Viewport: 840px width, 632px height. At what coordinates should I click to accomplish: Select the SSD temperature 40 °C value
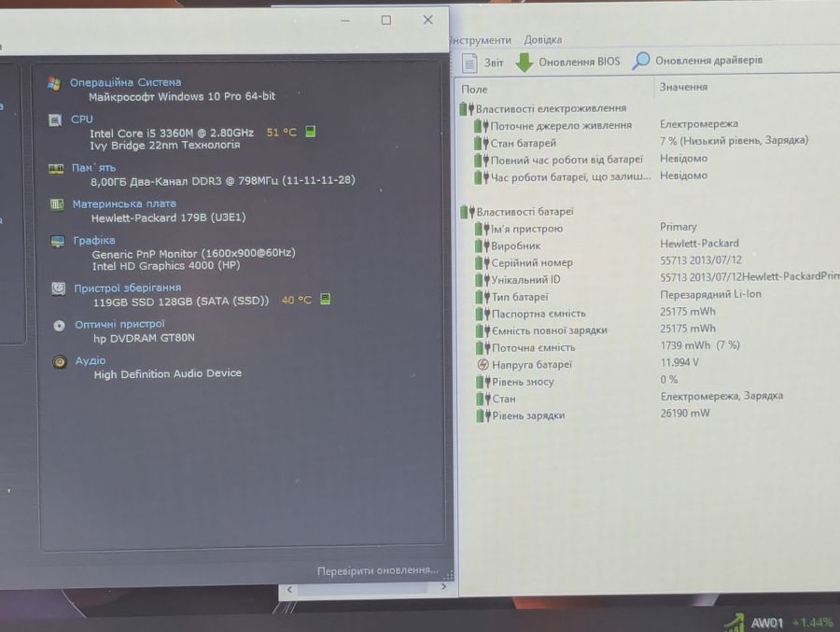tap(296, 300)
